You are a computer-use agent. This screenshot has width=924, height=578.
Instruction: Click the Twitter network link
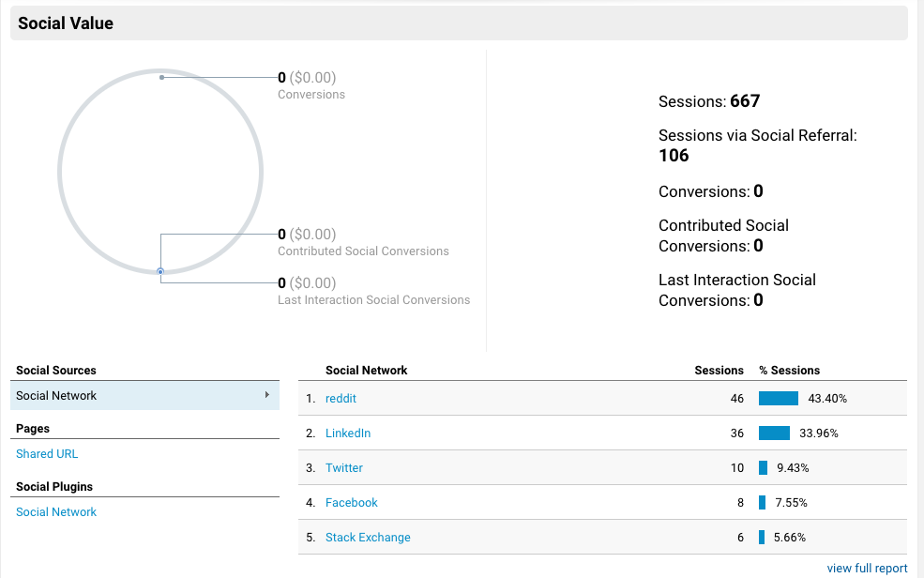click(344, 467)
